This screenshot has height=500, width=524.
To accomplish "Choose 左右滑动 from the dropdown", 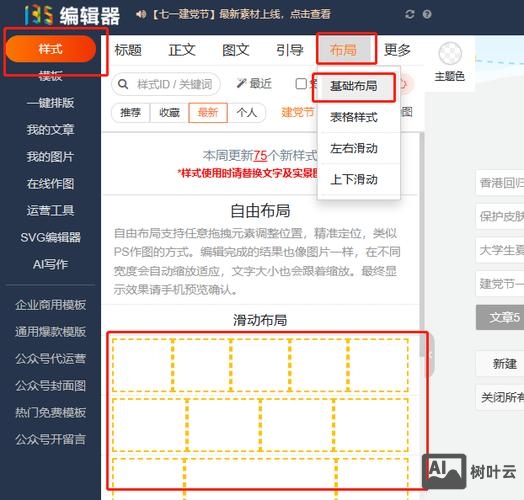I will 354,148.
